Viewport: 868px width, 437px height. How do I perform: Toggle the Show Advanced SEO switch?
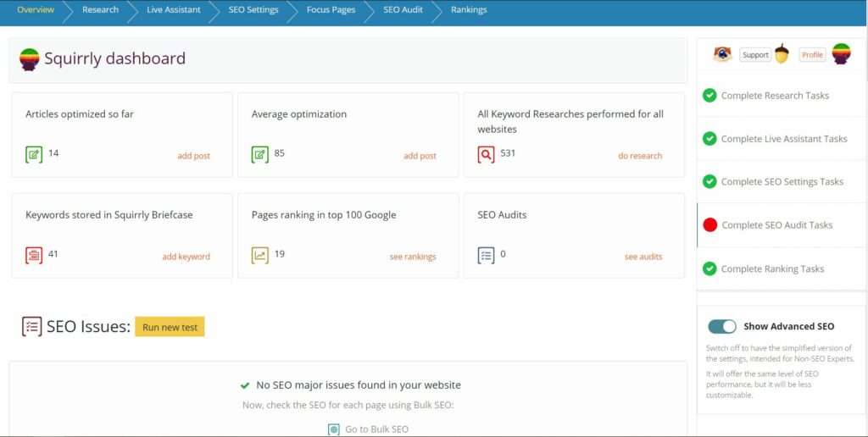click(722, 326)
